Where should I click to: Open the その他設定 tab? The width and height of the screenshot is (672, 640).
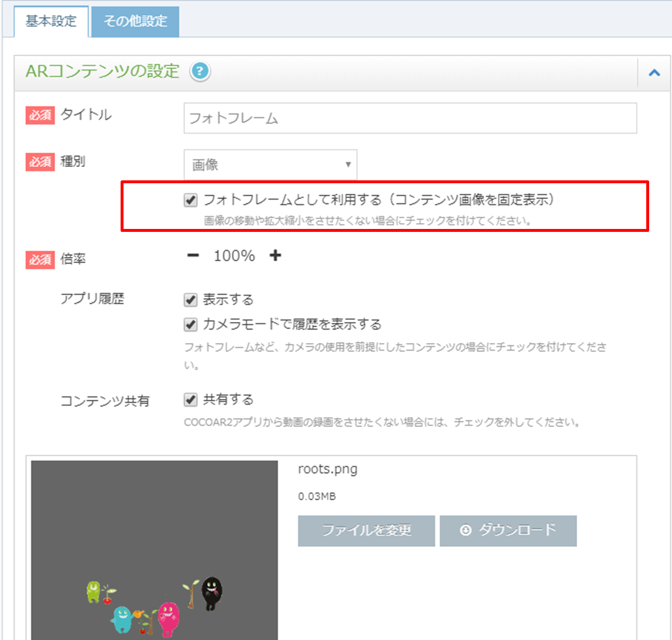tap(135, 22)
